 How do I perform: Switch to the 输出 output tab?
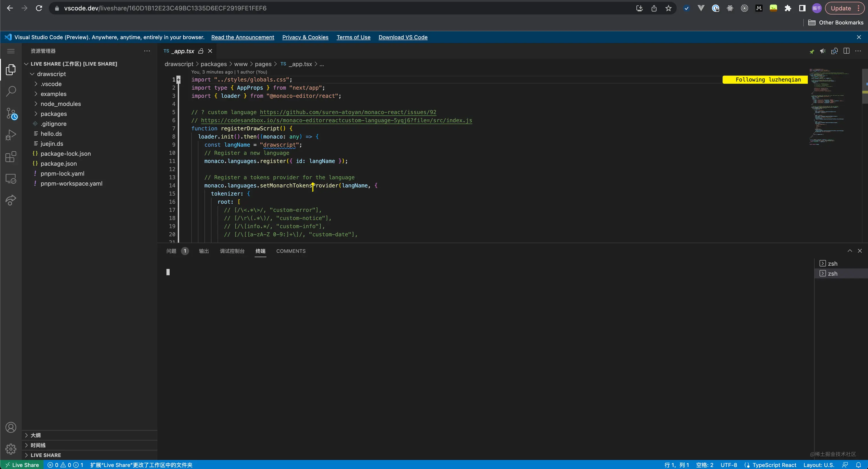[204, 251]
